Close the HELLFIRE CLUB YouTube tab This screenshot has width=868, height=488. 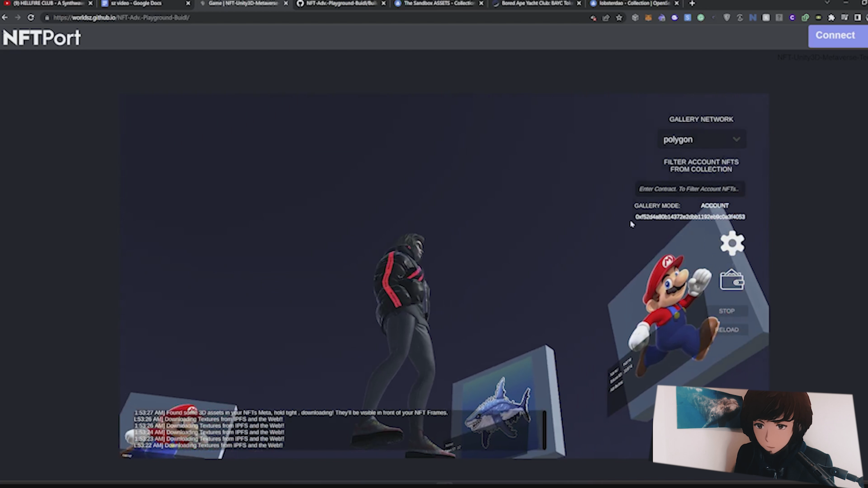(x=90, y=3)
